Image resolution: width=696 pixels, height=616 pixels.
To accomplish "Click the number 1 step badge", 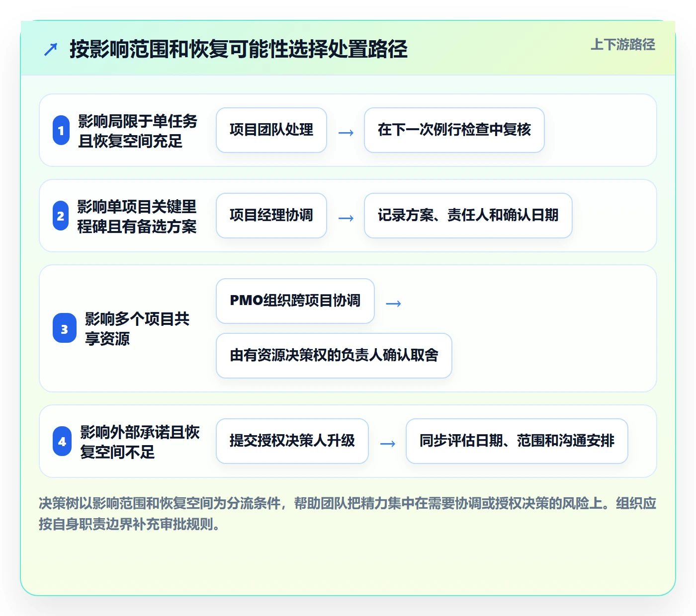I will (61, 130).
